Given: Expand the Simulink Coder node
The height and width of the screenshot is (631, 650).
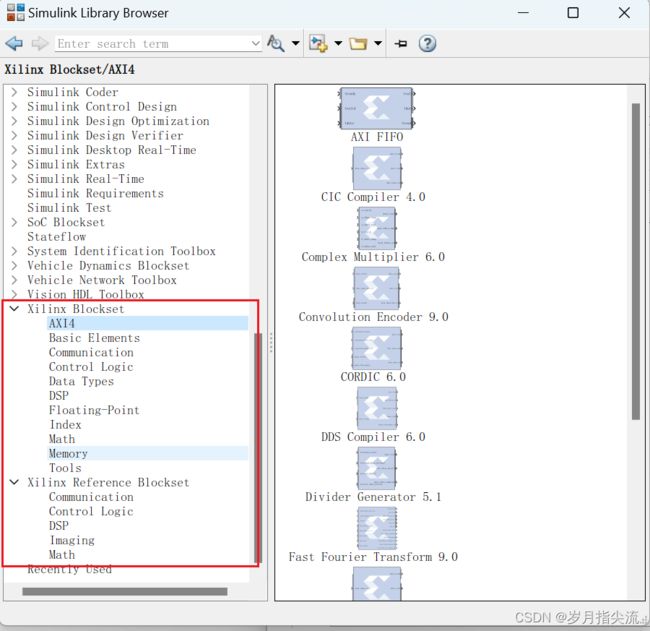Looking at the screenshot, I should click(15, 92).
